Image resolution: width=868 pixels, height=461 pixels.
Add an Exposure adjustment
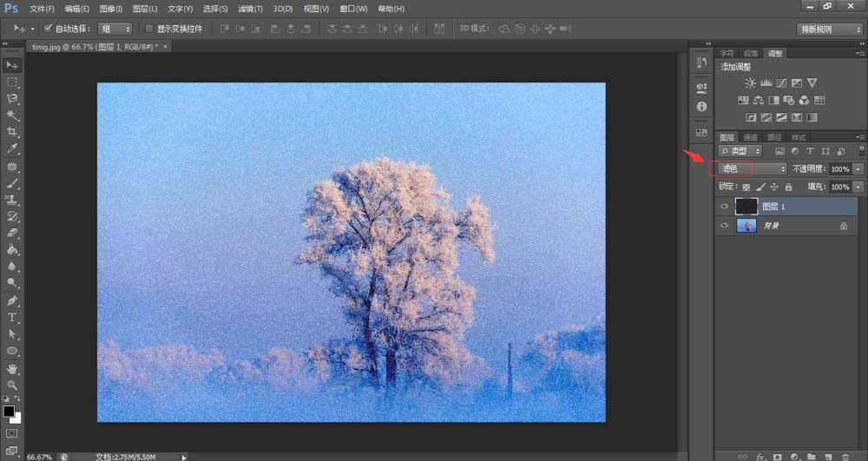(x=797, y=83)
